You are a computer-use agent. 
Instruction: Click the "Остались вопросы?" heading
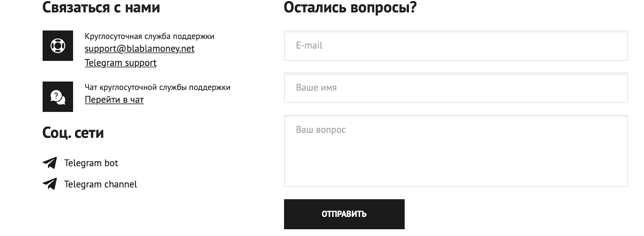[350, 8]
